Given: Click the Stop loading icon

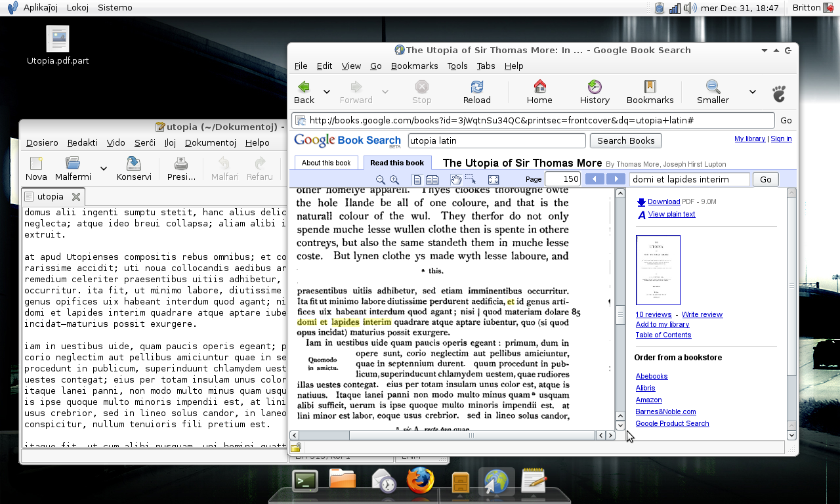Looking at the screenshot, I should point(422,87).
